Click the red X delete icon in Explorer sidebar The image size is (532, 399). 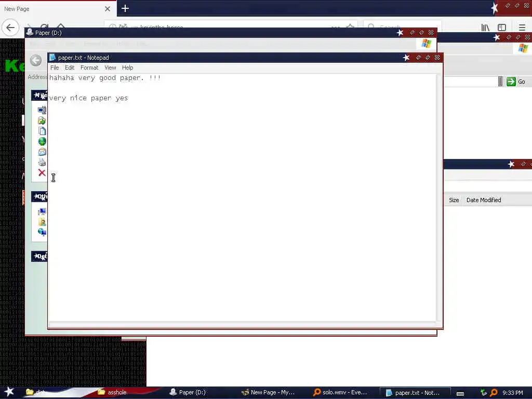(x=42, y=172)
